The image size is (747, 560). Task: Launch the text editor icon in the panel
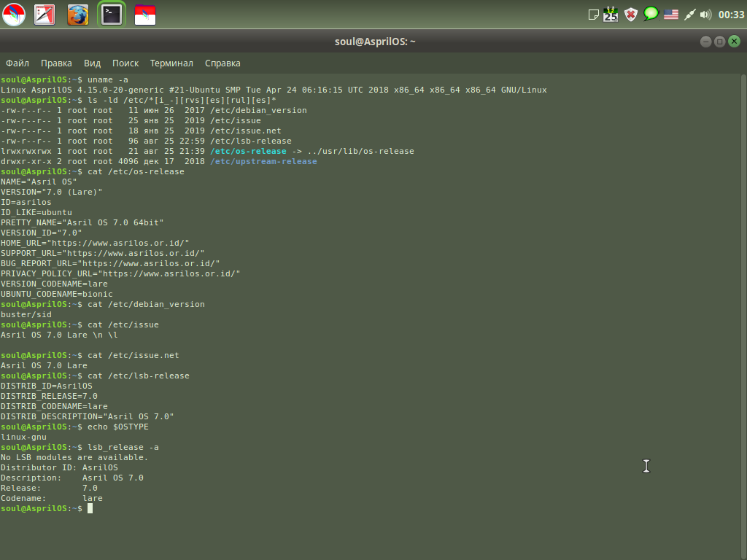coord(44,15)
